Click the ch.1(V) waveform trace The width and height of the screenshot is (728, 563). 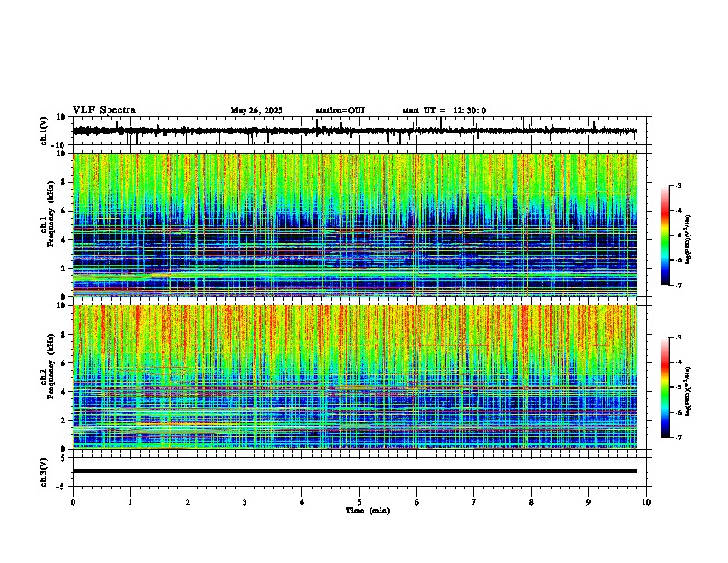(x=355, y=131)
